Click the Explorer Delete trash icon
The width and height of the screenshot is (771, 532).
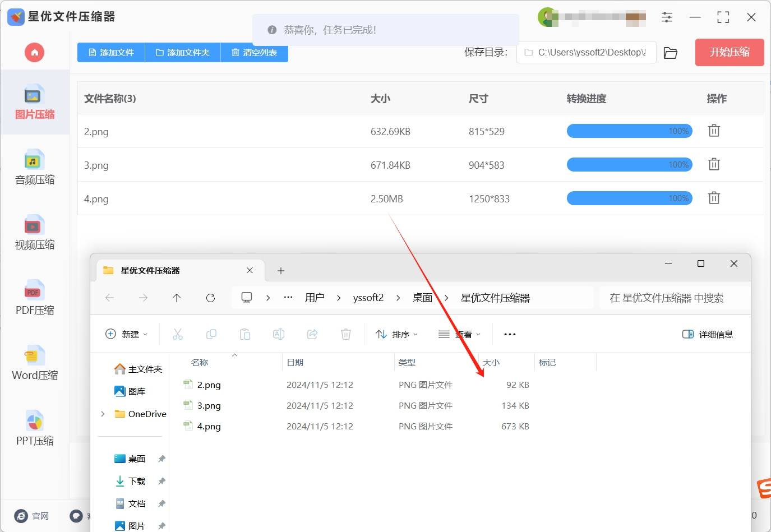(x=346, y=334)
